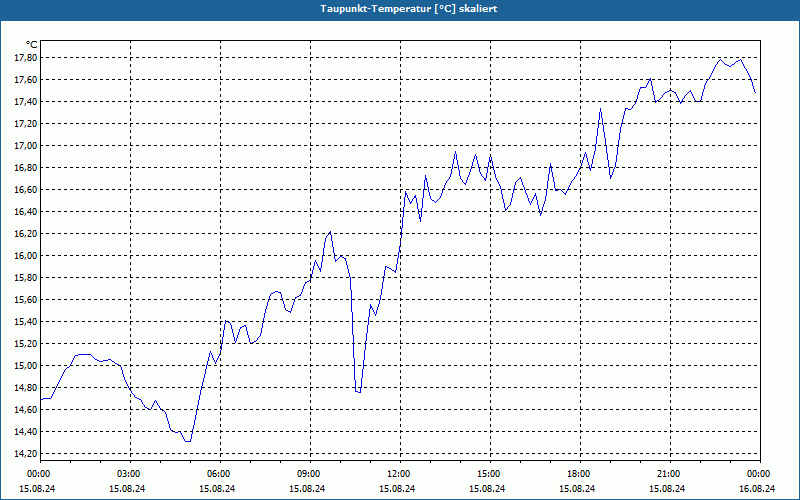Click the 15:00 time axis label
The width and height of the screenshot is (800, 500).
point(488,474)
